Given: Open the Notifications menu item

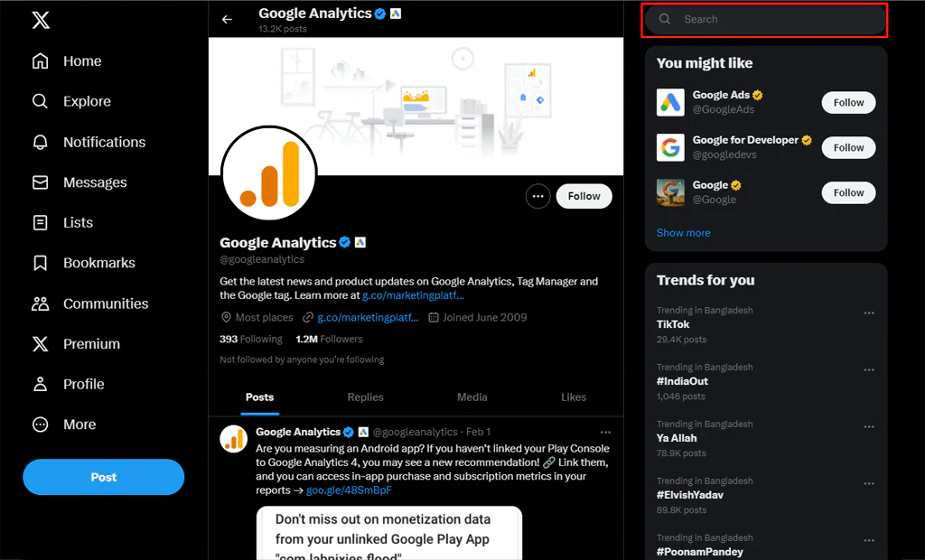Looking at the screenshot, I should pyautogui.click(x=89, y=142).
